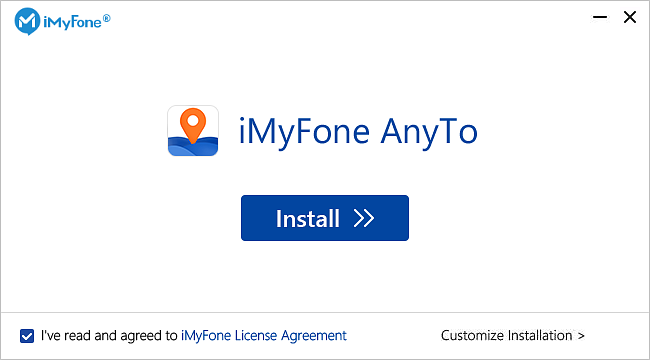Uncheck the license agreement checkbox

pos(27,336)
